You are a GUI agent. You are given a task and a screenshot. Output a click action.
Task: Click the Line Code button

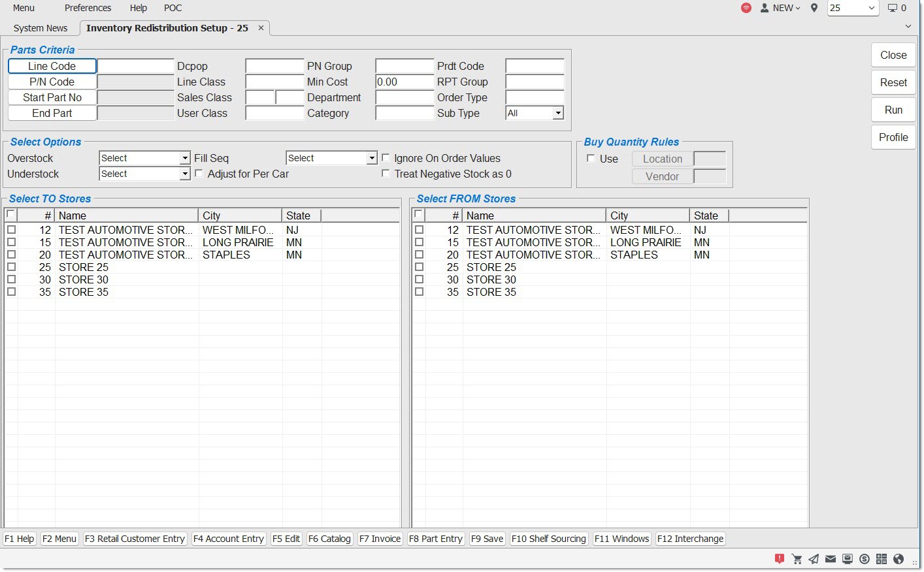click(52, 66)
